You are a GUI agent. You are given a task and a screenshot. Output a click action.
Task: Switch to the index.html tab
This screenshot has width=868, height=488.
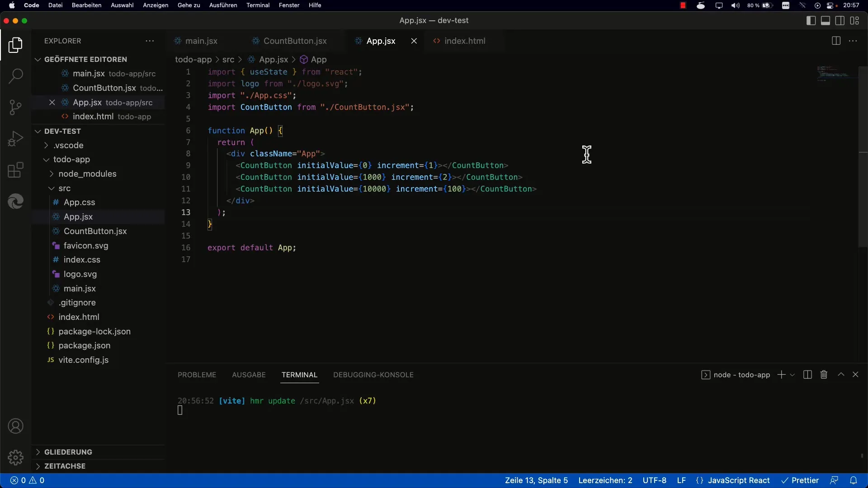click(x=465, y=41)
